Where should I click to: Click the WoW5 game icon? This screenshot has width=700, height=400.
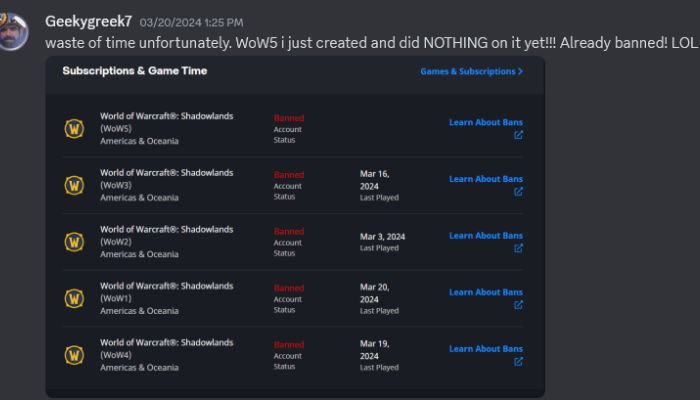(74, 128)
